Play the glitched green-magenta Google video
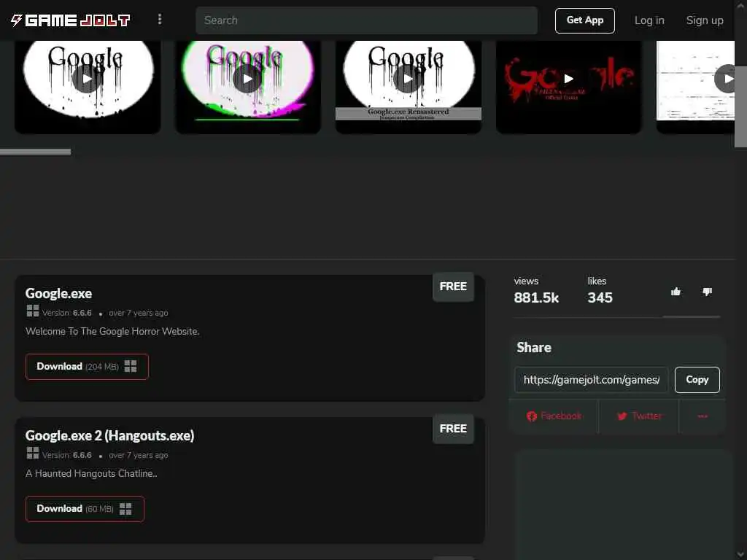 point(248,79)
